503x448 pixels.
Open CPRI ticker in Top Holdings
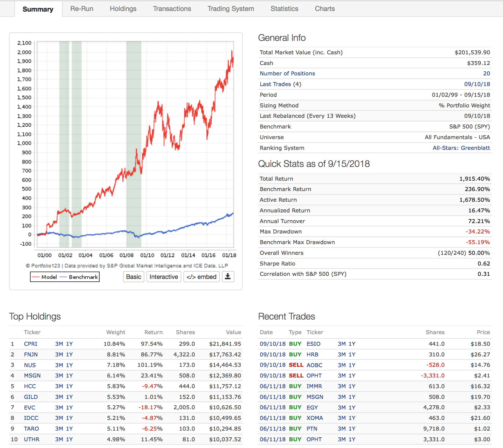coord(31,344)
